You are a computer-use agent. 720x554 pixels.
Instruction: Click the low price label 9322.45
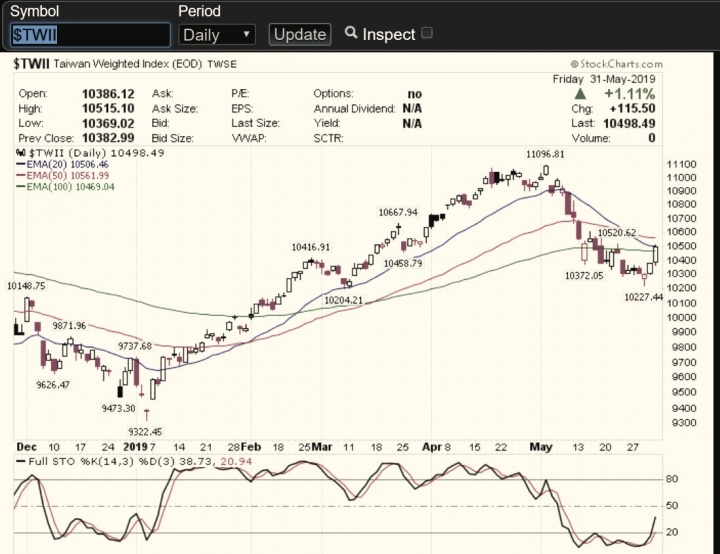[x=145, y=432]
